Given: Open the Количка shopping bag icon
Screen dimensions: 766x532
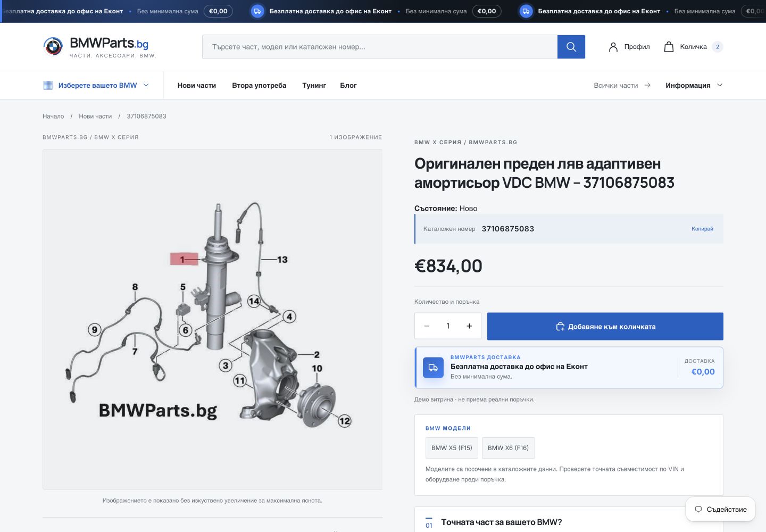Looking at the screenshot, I should [x=669, y=47].
